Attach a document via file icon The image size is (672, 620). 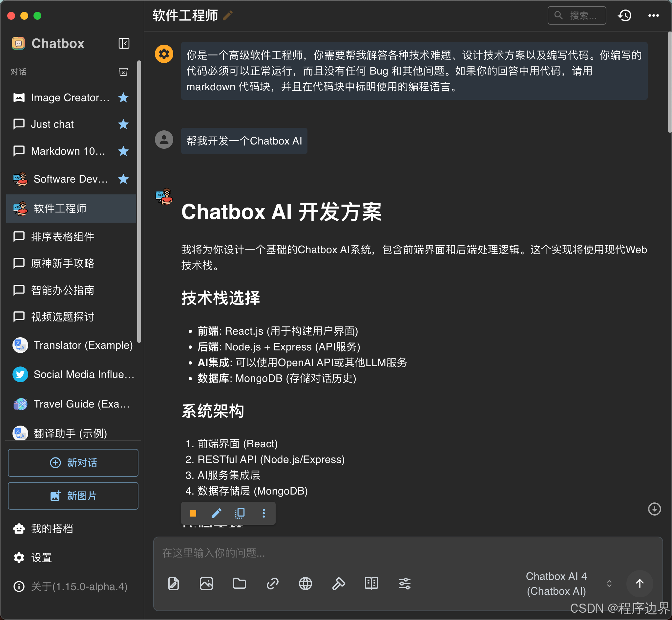pos(173,584)
